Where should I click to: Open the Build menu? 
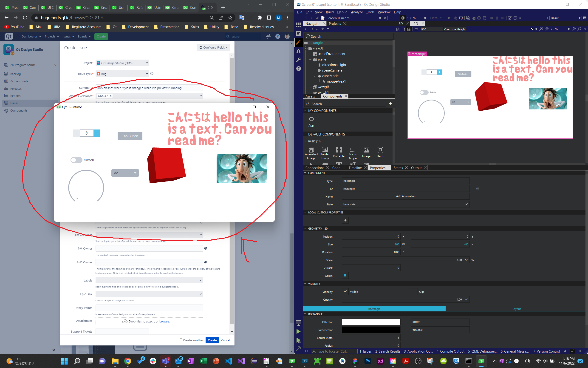click(329, 12)
